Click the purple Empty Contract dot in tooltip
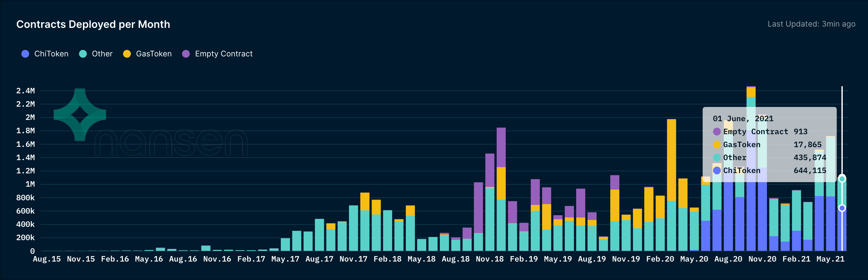 717,132
